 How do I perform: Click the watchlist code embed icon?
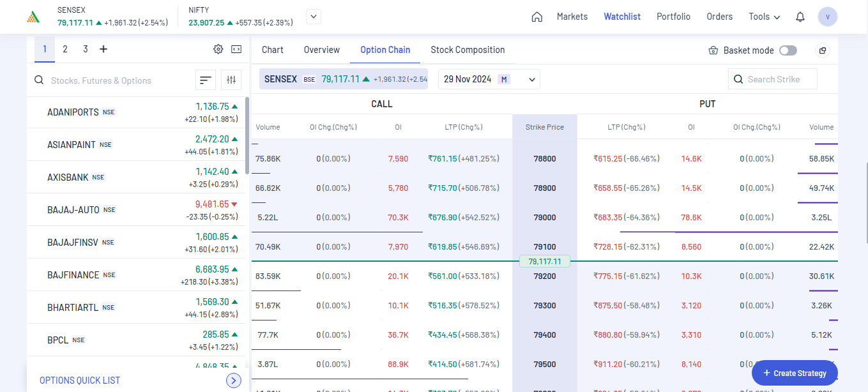tap(236, 49)
